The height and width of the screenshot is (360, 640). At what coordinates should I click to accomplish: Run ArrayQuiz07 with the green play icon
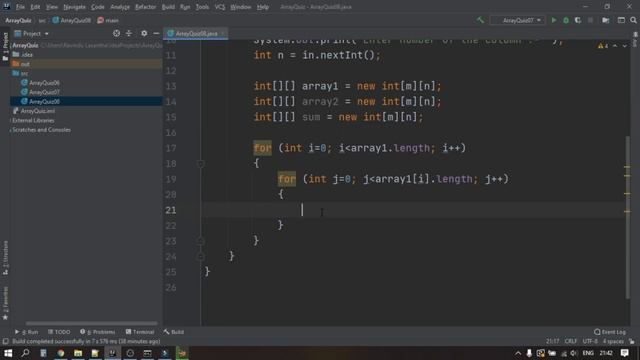(x=553, y=20)
